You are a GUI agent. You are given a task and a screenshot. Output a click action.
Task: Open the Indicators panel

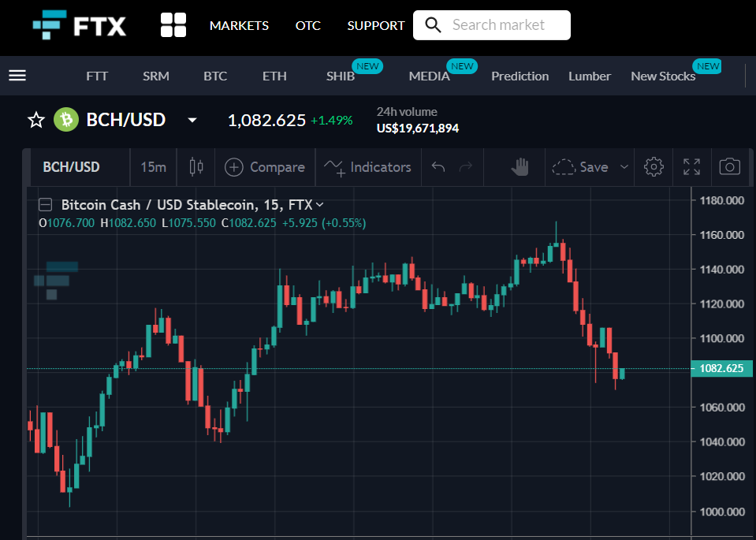click(368, 167)
